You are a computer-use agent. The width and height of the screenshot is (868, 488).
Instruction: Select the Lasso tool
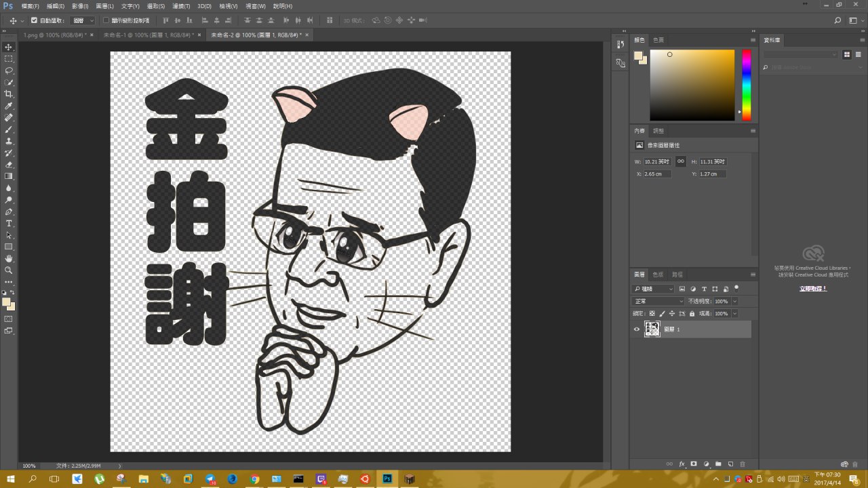(9, 70)
